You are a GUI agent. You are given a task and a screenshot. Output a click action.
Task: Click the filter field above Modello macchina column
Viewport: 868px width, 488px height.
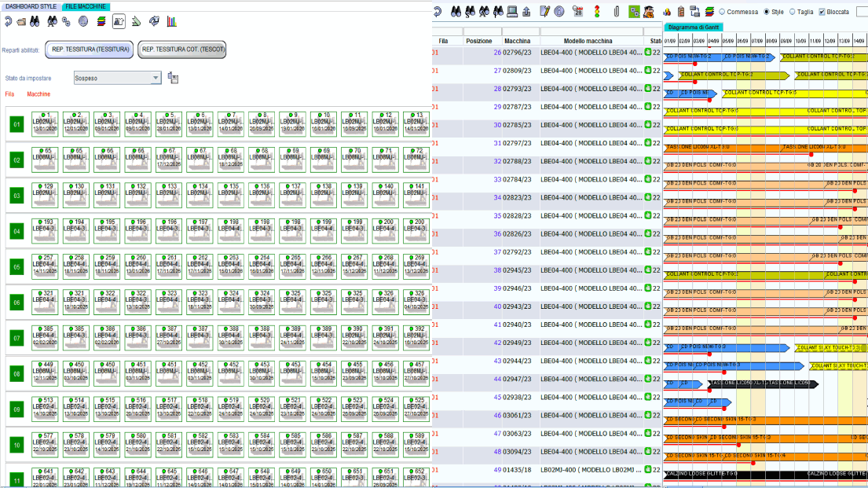(591, 31)
